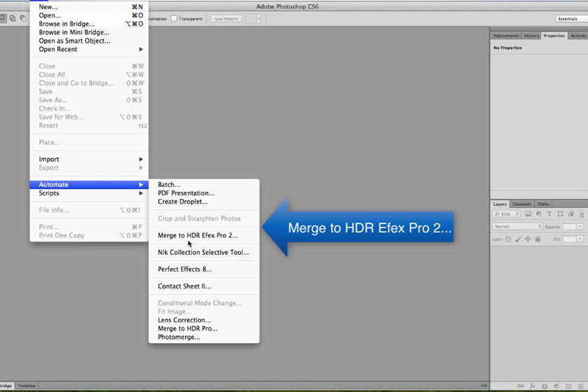Expand the Import submenu
This screenshot has width=588, height=392.
coord(90,159)
